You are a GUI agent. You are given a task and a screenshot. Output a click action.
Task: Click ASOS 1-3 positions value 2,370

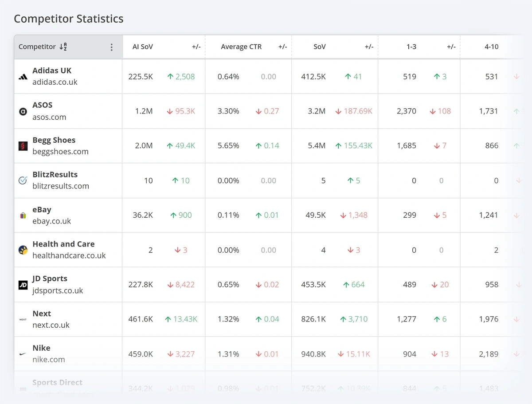(x=407, y=111)
